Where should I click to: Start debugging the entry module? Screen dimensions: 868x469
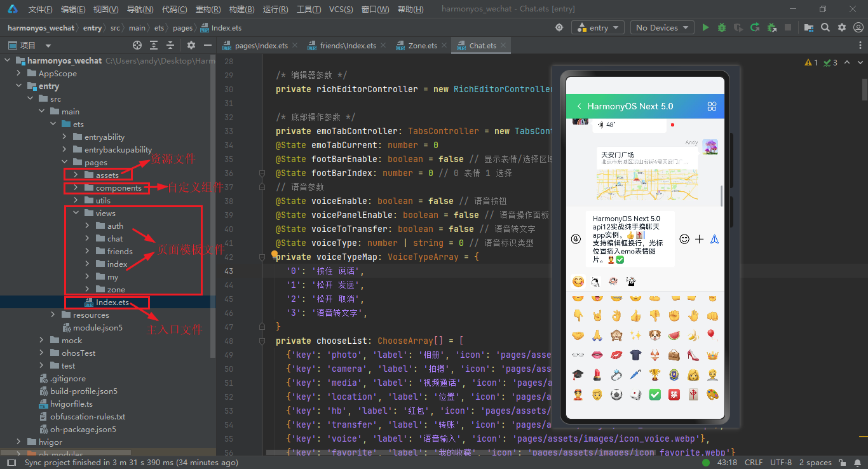[722, 28]
